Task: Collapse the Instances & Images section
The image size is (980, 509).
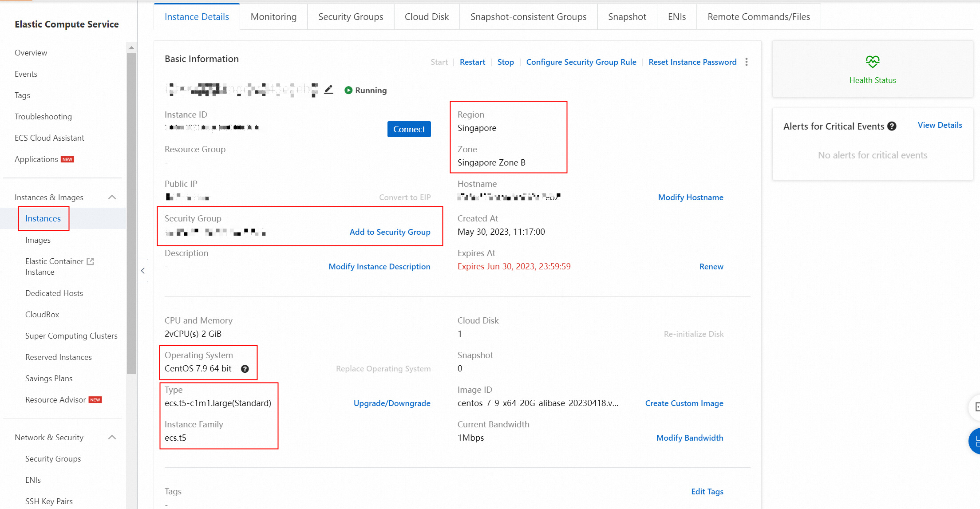Action: 112,197
